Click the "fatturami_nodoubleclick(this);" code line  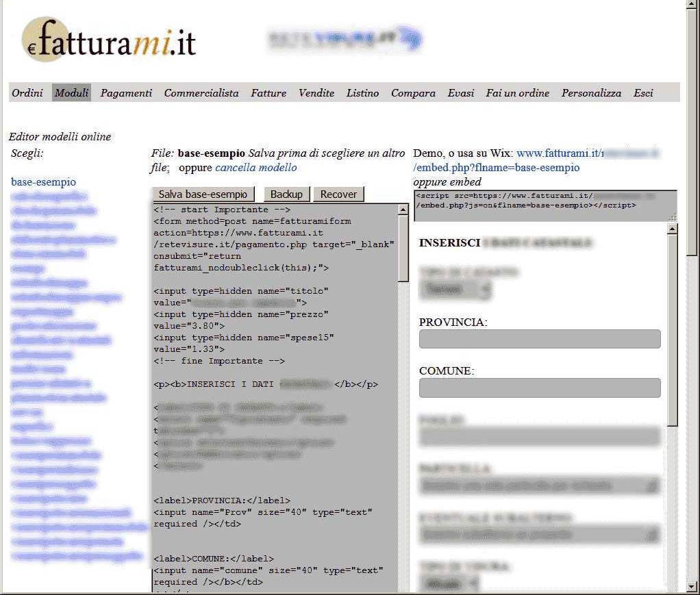241,268
